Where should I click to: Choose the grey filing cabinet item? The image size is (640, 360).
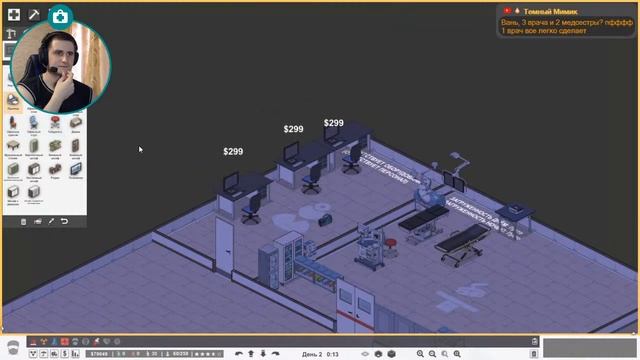click(13, 171)
